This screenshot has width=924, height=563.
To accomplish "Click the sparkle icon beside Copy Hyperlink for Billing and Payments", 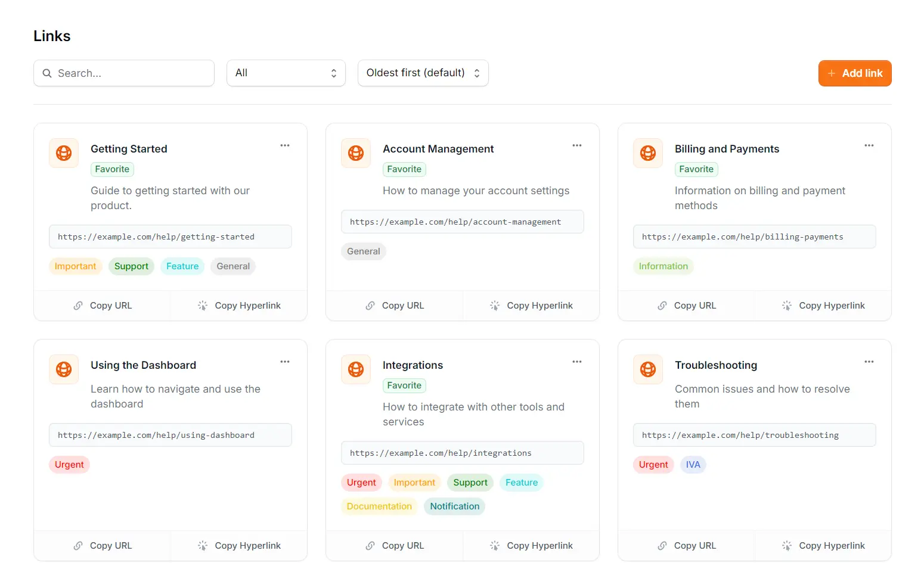I will point(787,305).
